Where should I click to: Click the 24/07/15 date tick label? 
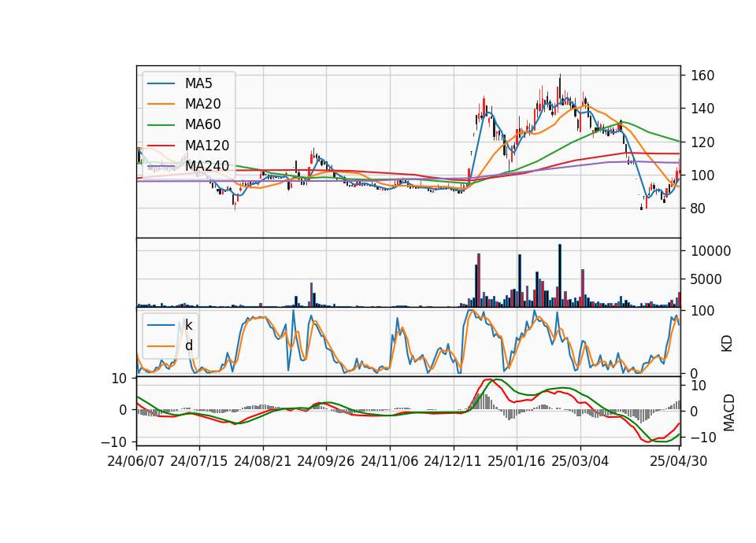198,461
